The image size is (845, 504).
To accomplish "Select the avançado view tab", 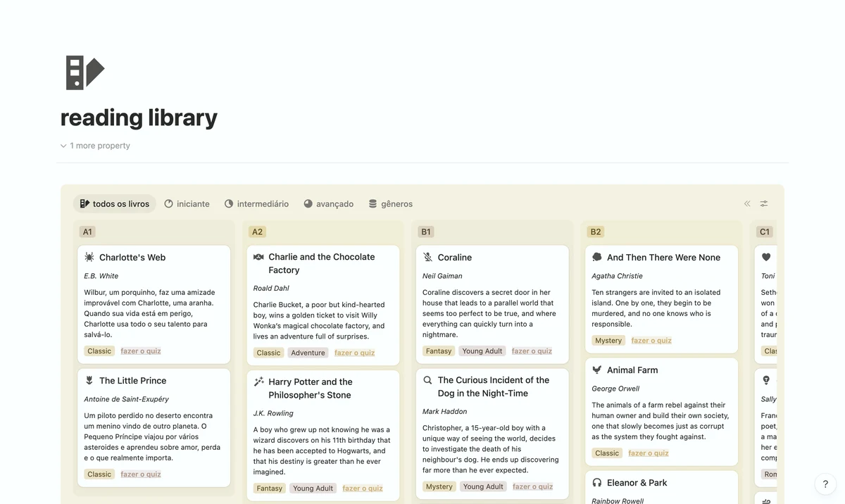I will pyautogui.click(x=329, y=204).
